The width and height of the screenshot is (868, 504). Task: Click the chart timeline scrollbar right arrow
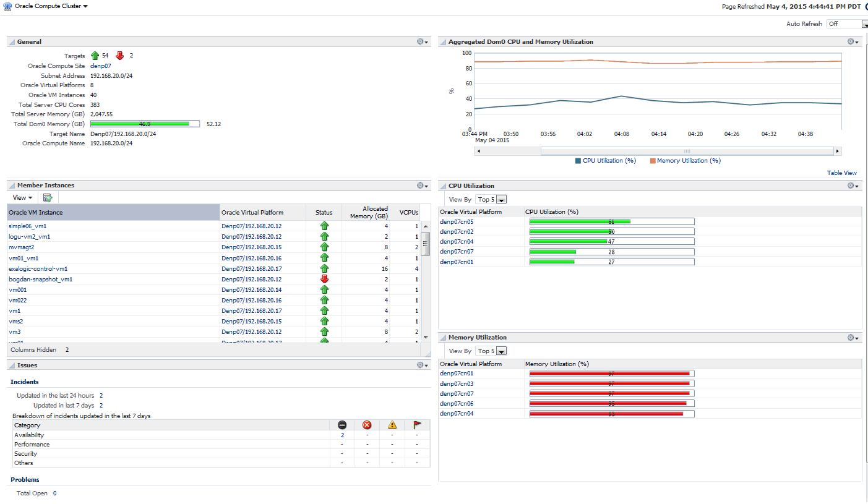click(837, 151)
